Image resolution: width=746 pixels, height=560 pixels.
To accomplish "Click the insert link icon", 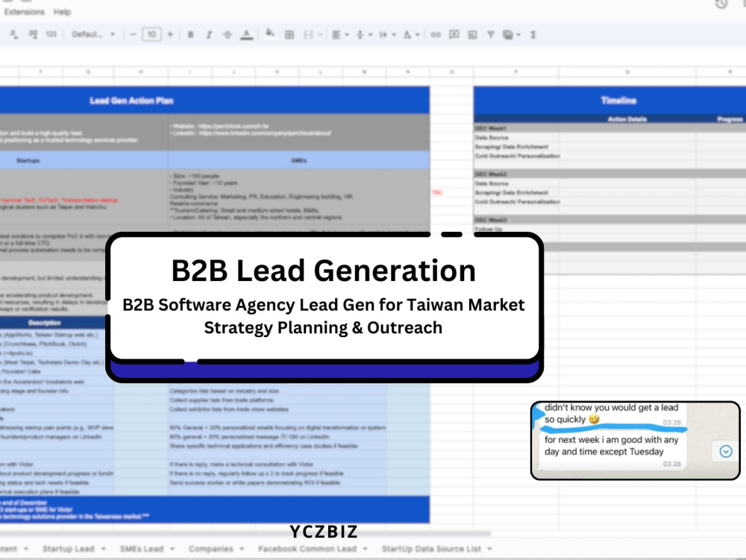I will tap(436, 34).
